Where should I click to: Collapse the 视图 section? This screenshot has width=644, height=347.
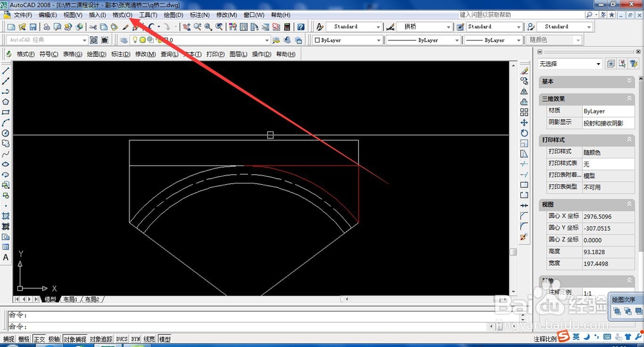click(x=629, y=204)
